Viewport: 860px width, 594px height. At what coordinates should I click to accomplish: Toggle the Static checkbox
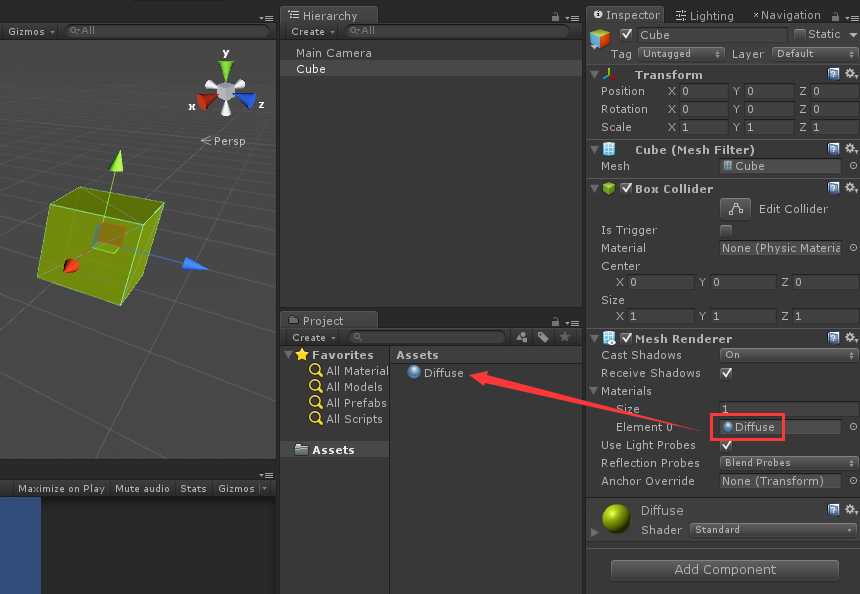click(800, 34)
